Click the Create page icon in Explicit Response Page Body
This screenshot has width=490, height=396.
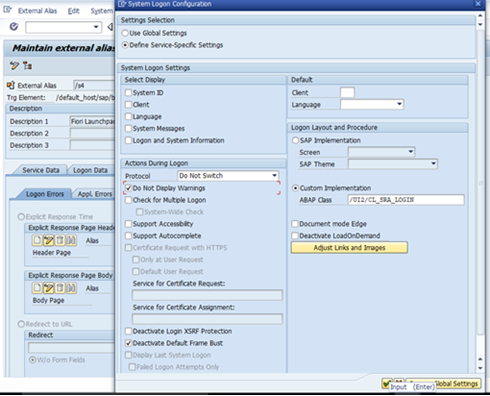point(37,288)
